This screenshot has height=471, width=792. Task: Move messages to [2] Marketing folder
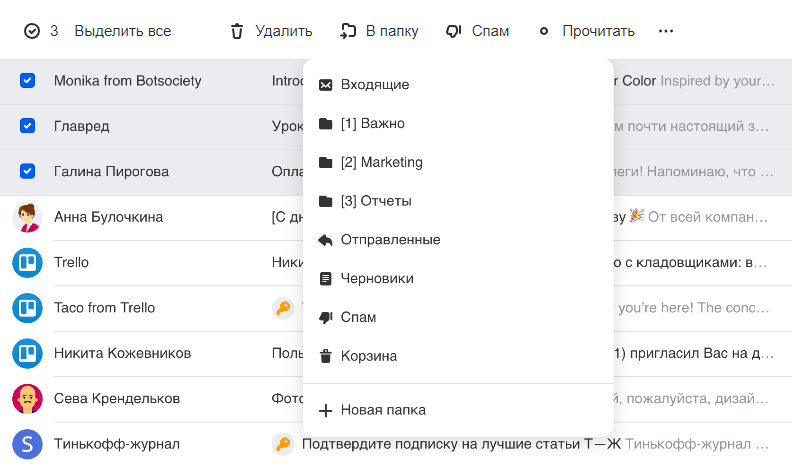pos(381,162)
